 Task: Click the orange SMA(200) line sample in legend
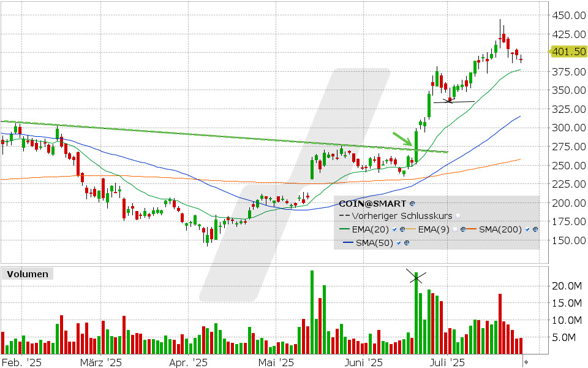[472, 229]
